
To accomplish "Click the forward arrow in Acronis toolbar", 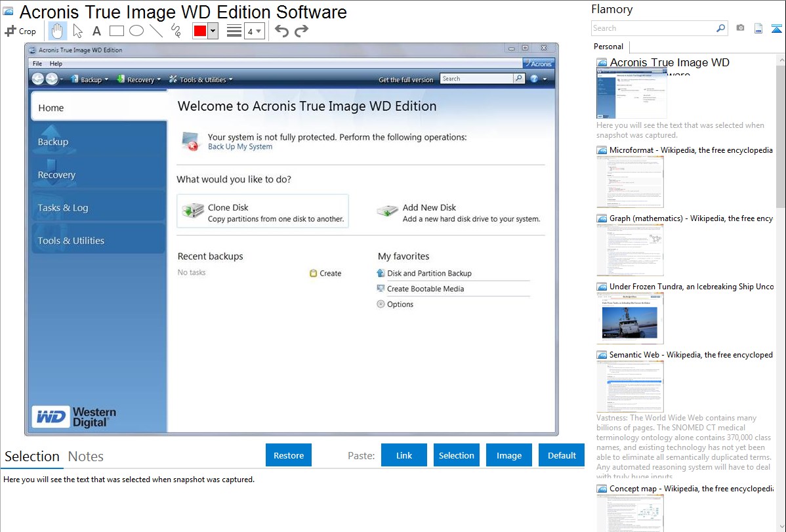I will [x=52, y=79].
